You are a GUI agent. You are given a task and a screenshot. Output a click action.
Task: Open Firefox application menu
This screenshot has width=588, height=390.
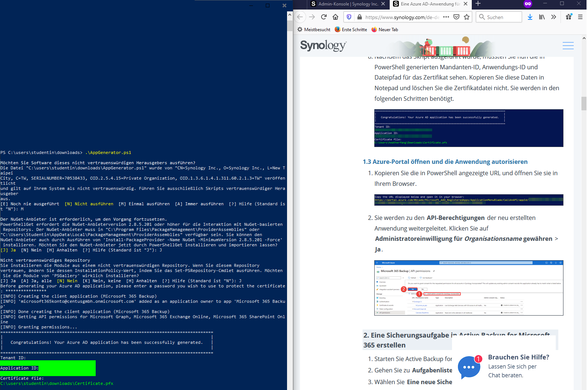(580, 17)
